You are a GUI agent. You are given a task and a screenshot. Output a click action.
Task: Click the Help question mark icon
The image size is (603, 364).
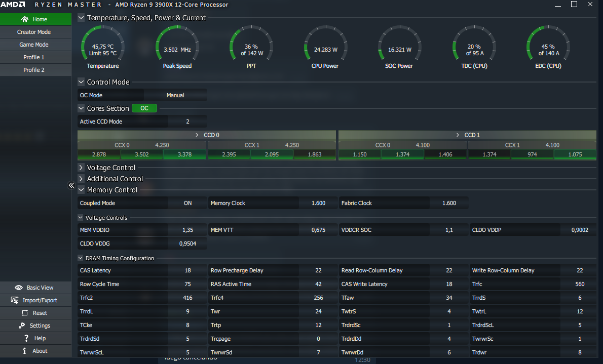(26, 338)
